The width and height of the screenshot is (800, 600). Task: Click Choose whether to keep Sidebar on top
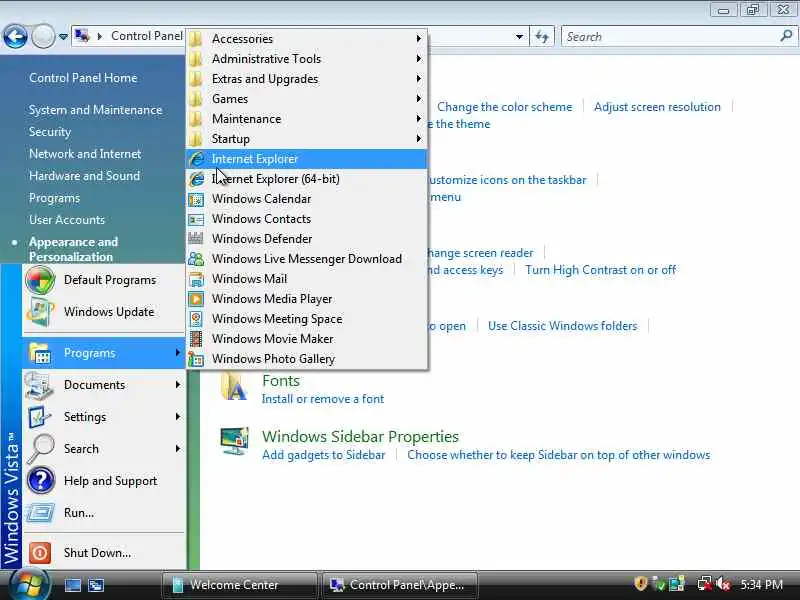(x=559, y=455)
